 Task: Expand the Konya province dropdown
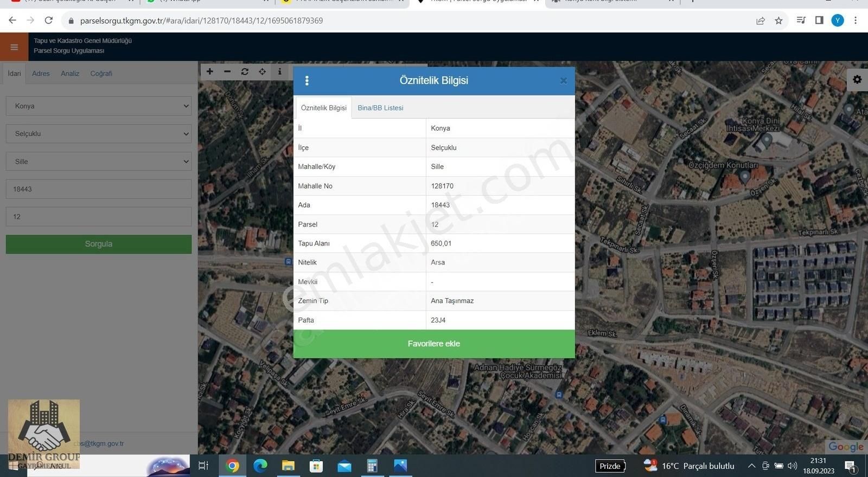[99, 106]
